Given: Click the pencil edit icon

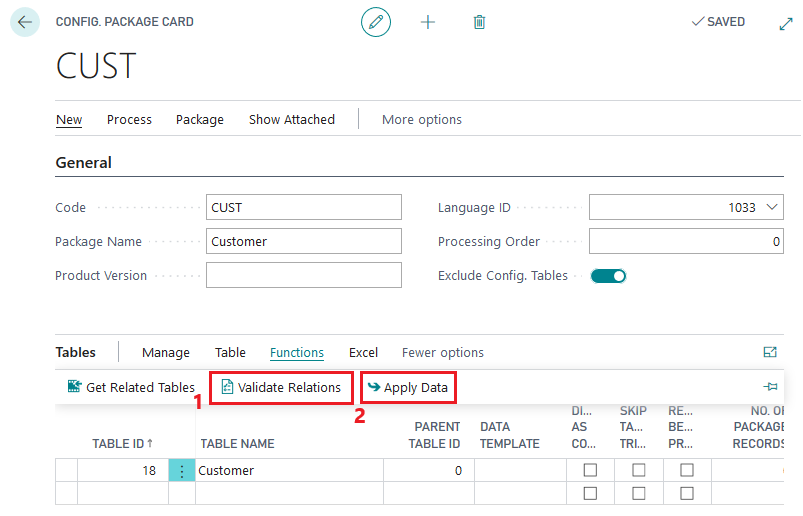Looking at the screenshot, I should pyautogui.click(x=376, y=22).
